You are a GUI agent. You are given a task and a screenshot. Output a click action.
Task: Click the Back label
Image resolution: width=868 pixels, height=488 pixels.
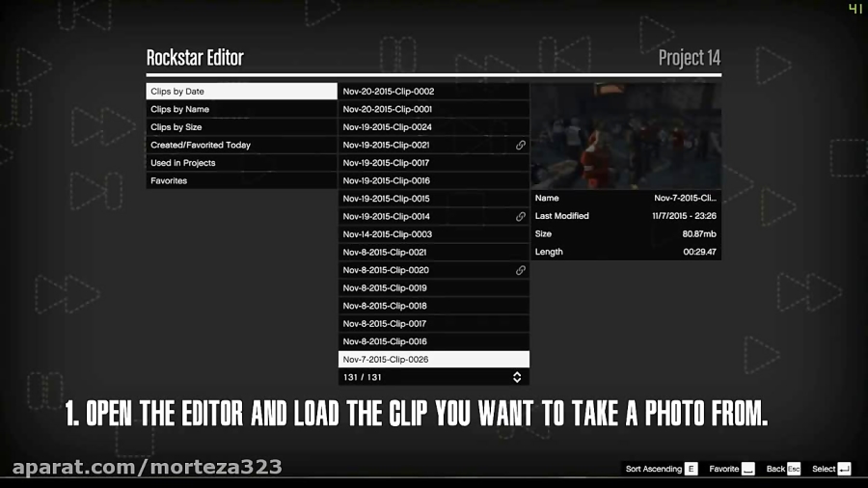[x=775, y=469]
